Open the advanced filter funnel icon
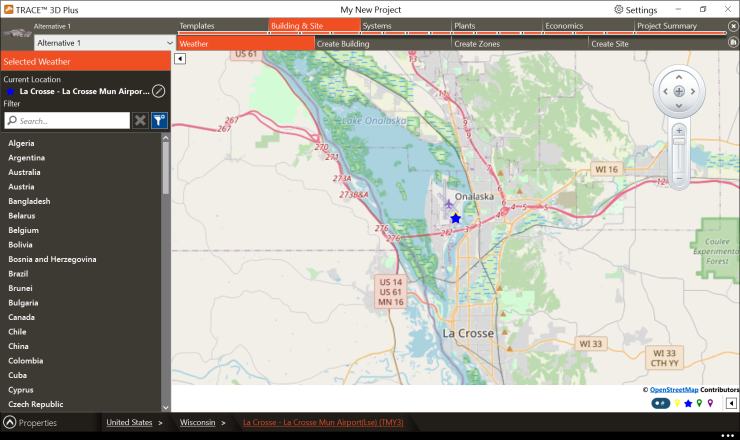 click(158, 120)
